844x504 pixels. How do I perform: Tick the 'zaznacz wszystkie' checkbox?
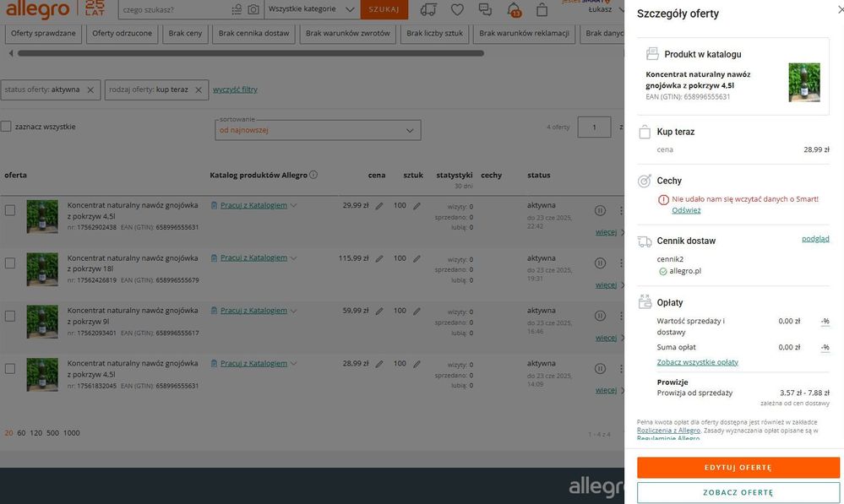(x=6, y=127)
